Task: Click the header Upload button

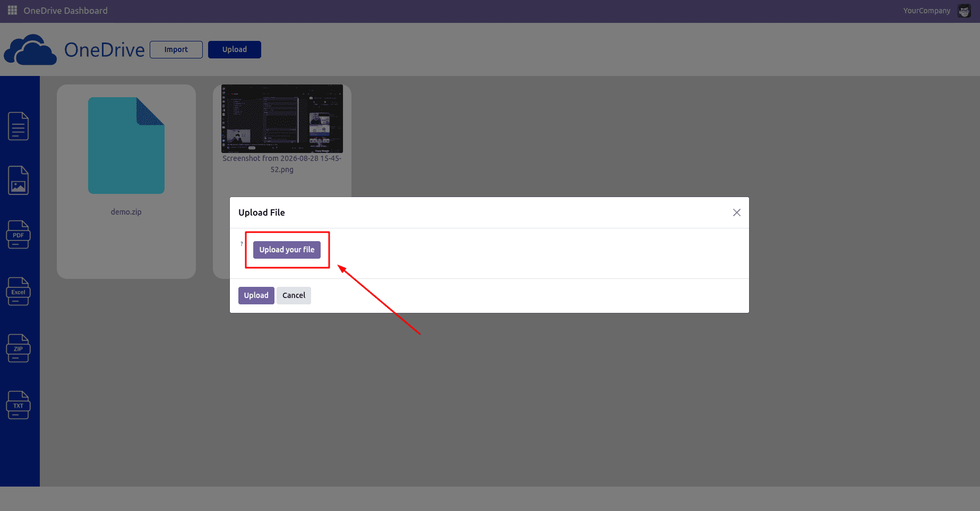Action: (x=235, y=49)
